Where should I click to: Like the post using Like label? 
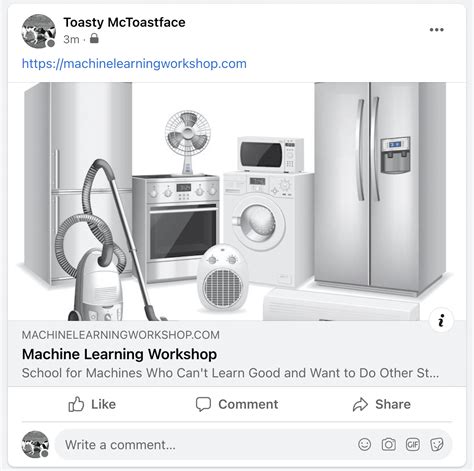(103, 404)
